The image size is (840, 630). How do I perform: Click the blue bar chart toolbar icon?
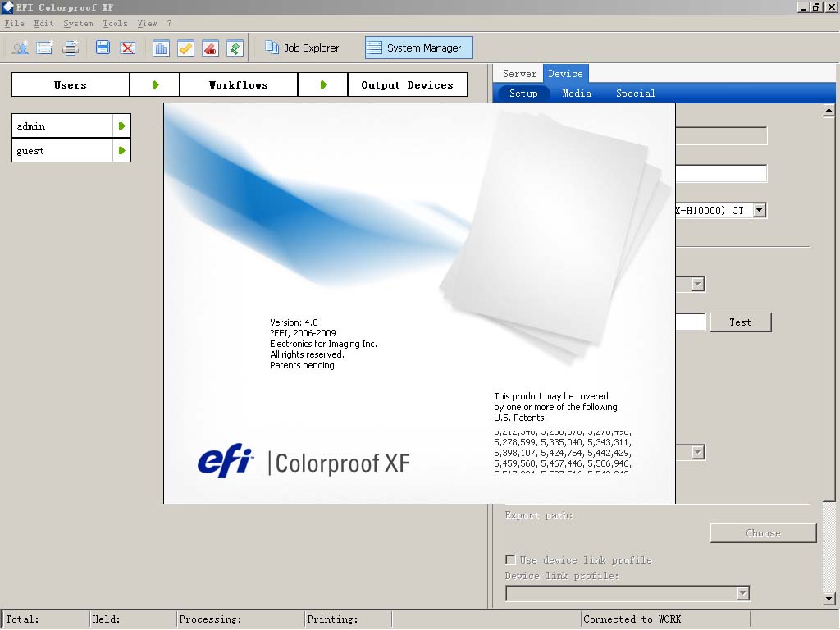pyautogui.click(x=160, y=48)
